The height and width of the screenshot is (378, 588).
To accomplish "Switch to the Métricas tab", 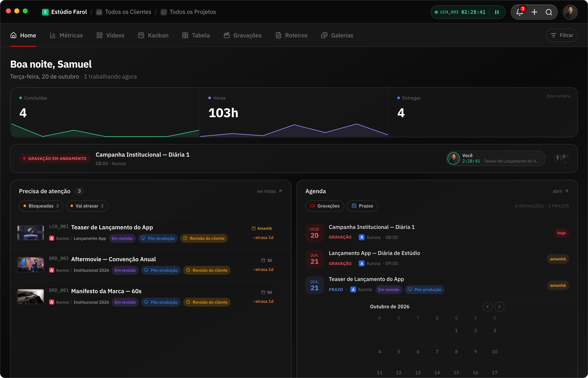I will click(x=66, y=35).
